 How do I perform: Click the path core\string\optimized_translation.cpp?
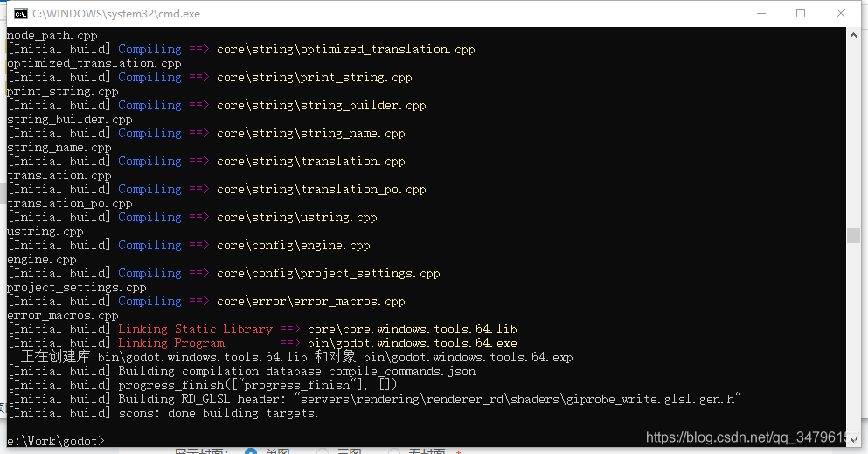pos(346,49)
